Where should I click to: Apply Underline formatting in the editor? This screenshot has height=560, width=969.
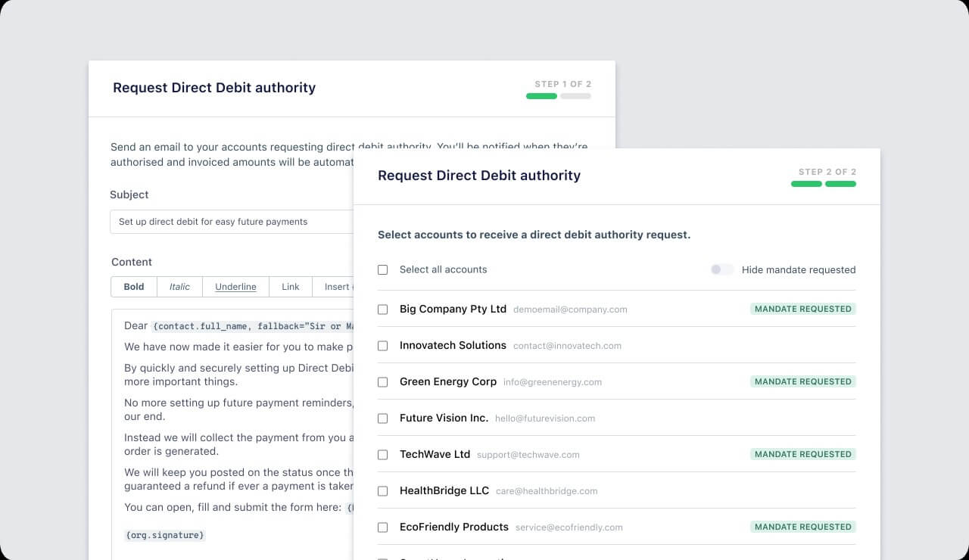(235, 287)
